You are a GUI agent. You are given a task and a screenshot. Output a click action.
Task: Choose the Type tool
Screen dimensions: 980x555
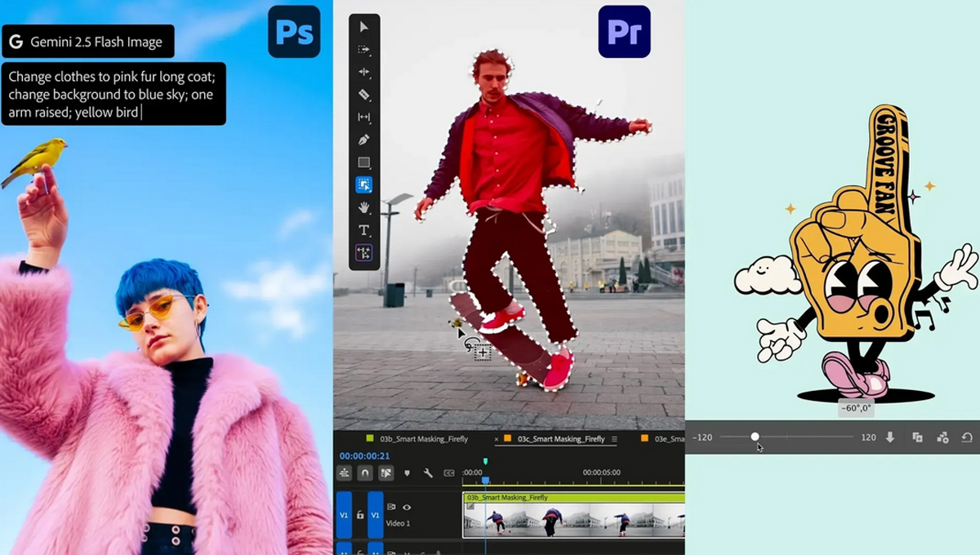[364, 230]
